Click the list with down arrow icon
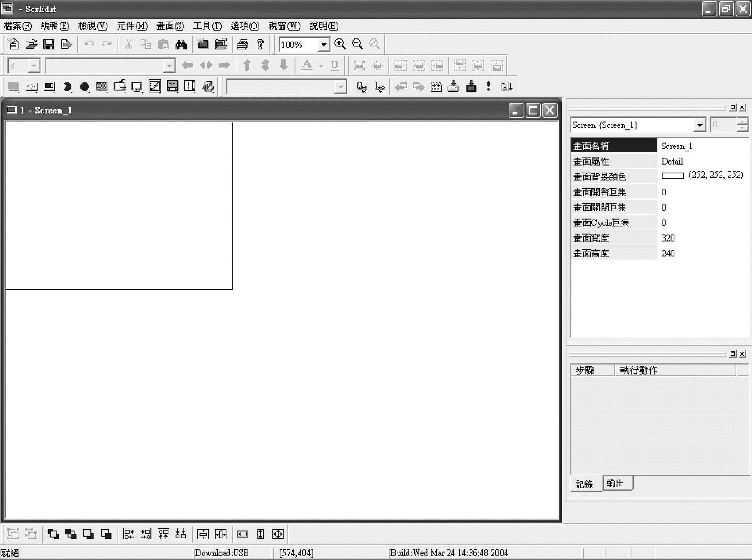 [506, 86]
